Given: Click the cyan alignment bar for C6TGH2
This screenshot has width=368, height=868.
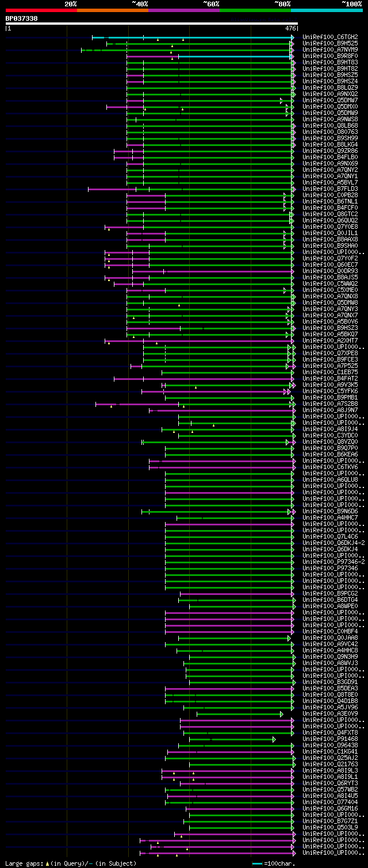Looking at the screenshot, I should click(x=192, y=37).
